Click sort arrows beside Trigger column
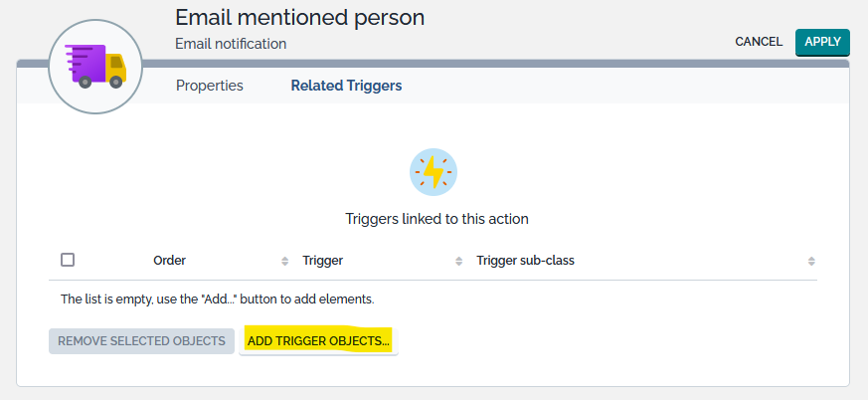Screen dimensions: 868x400 [458, 261]
